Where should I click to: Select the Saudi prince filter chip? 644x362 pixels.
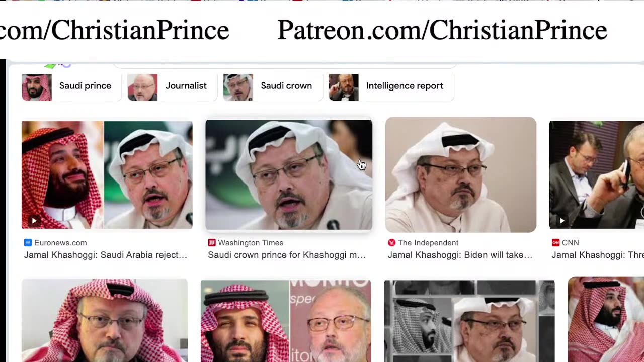[71, 86]
